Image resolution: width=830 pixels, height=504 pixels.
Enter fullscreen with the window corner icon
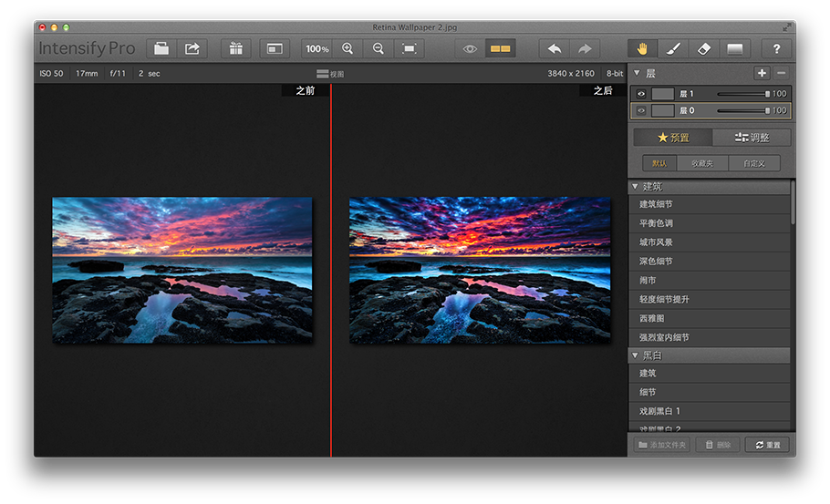coord(786,27)
